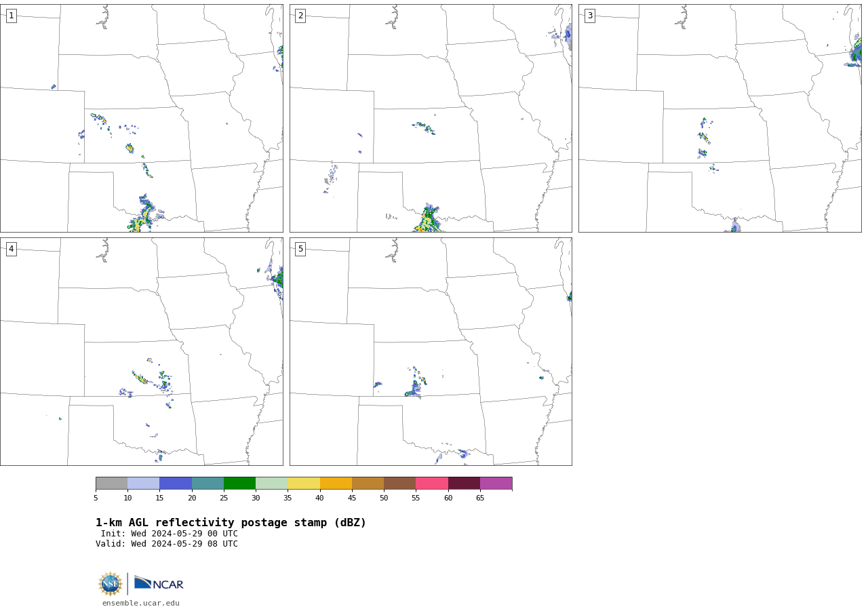The height and width of the screenshot is (611, 868).
Task: Click the panel number label 4
Action: 11,249
